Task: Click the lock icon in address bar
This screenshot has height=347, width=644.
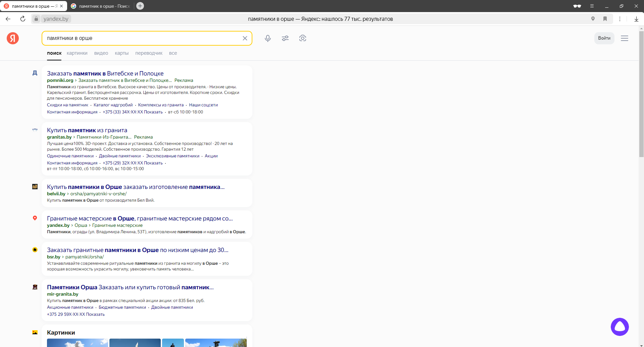Action: coord(36,19)
